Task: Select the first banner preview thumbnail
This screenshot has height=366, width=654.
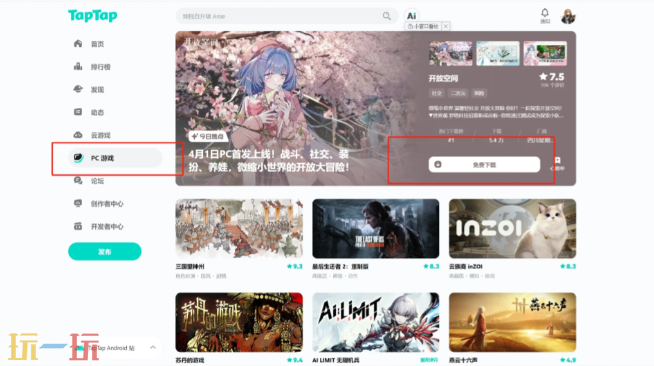Action: coord(450,53)
